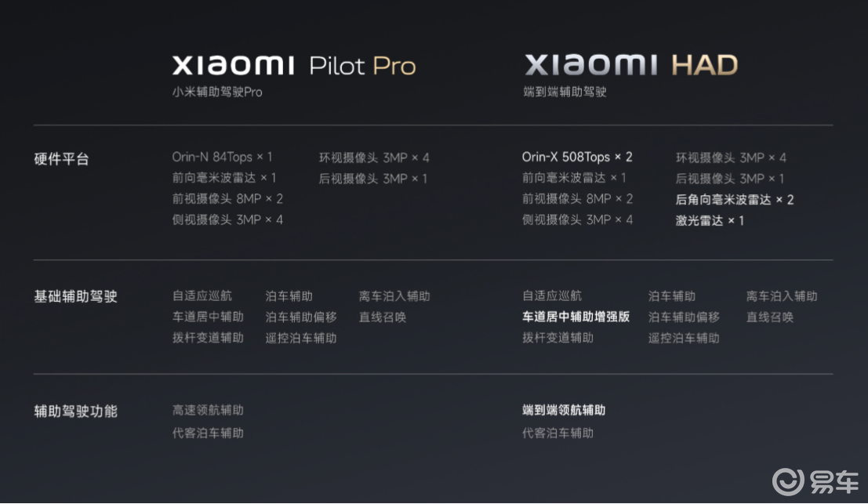The image size is (868, 504).
Task: Click the 易车 watermark logo icon
Action: click(788, 480)
